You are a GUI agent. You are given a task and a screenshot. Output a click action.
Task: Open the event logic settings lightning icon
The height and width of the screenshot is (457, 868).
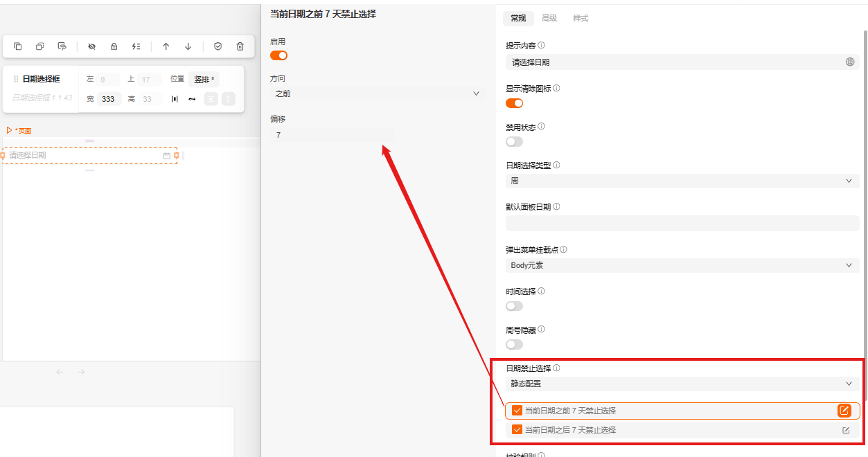136,46
